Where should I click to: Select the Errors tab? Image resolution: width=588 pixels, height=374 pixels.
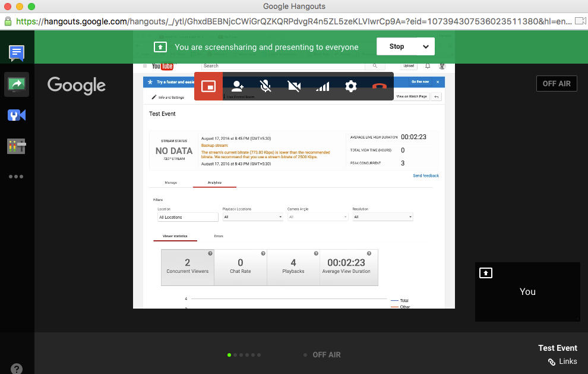tap(219, 236)
